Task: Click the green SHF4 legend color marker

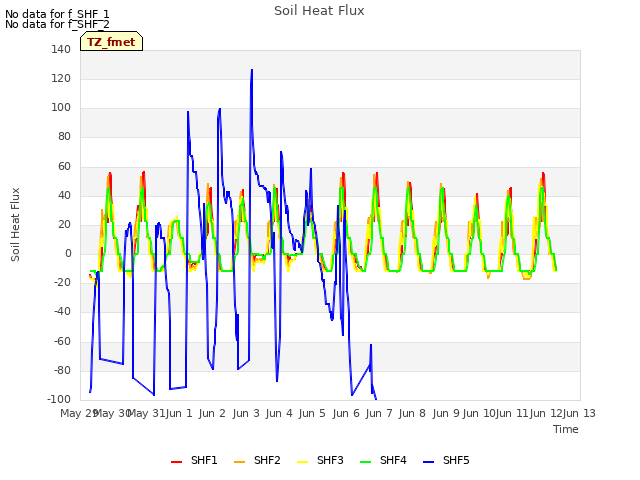Action: tap(365, 462)
